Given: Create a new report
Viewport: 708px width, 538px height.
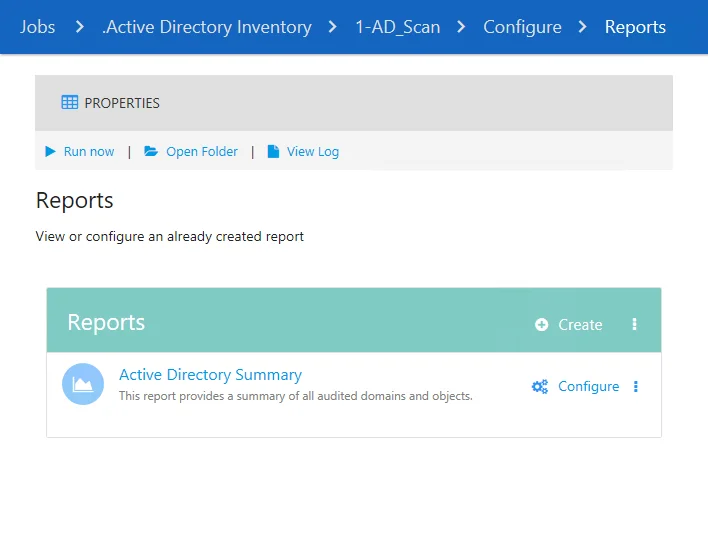Looking at the screenshot, I should click(x=580, y=325).
